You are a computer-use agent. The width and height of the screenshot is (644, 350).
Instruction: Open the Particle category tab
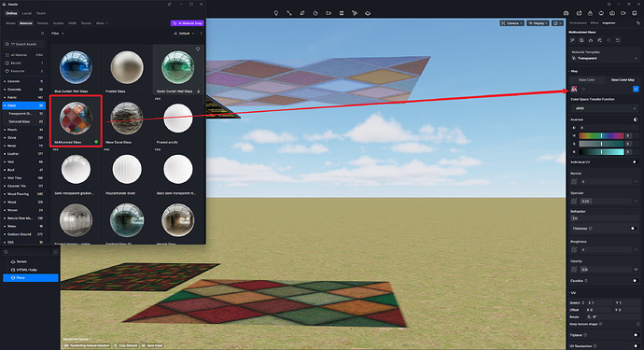click(43, 23)
